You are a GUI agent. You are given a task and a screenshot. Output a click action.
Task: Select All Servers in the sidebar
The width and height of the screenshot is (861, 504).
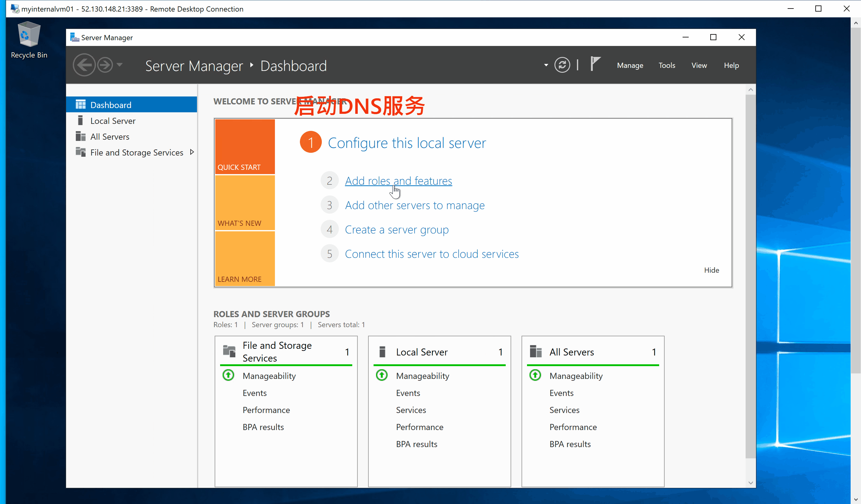[110, 137]
